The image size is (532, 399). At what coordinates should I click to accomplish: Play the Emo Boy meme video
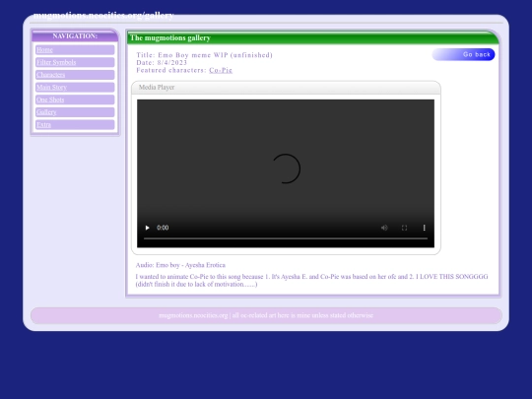147,228
